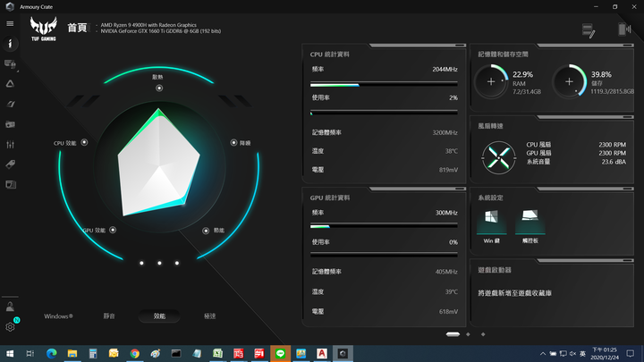This screenshot has height=362, width=644.
Task: Open the Devices icon in the sidebar
Action: [x=10, y=63]
